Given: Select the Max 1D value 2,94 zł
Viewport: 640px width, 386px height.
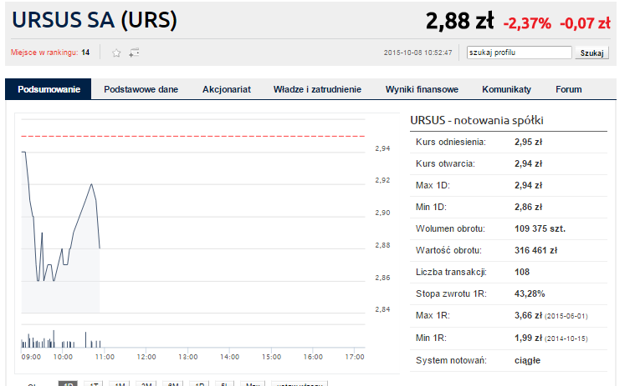Looking at the screenshot, I should (x=528, y=185).
